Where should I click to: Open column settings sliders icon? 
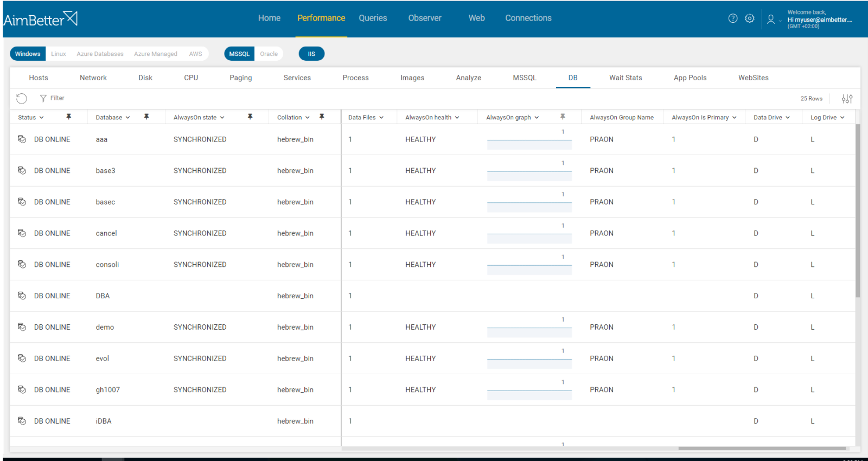[847, 99]
